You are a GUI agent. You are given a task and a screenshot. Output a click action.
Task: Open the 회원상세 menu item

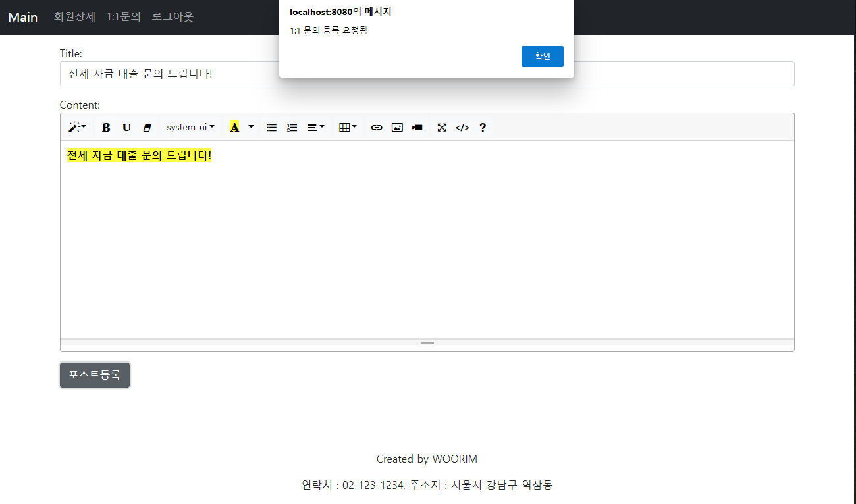(74, 17)
